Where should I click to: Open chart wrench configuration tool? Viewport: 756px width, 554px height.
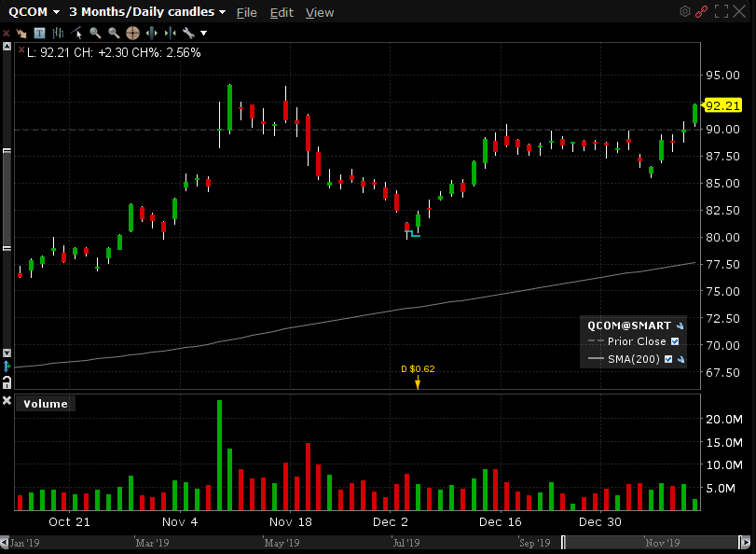(187, 33)
